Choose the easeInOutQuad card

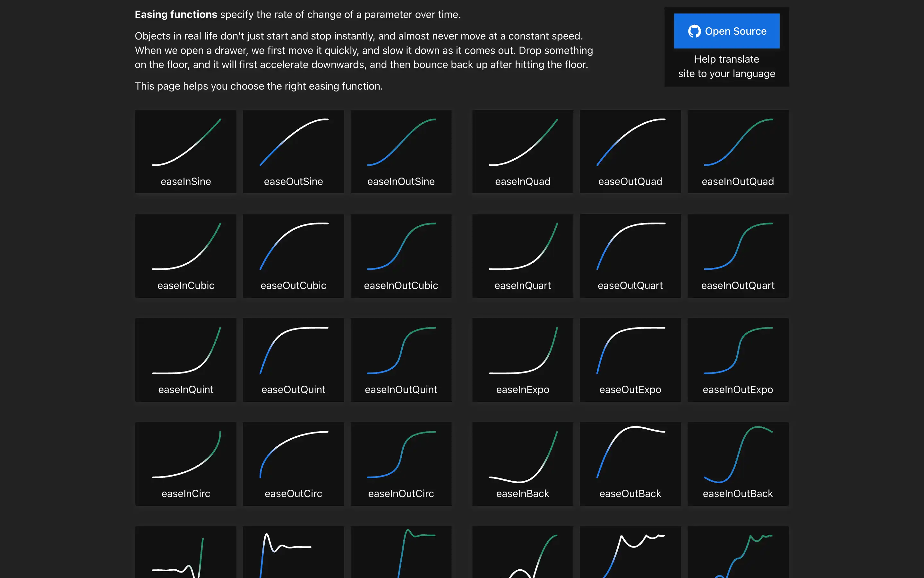(738, 152)
